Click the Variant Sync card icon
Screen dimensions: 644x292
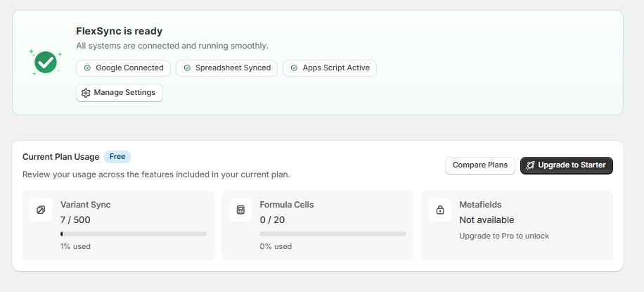[x=41, y=210]
